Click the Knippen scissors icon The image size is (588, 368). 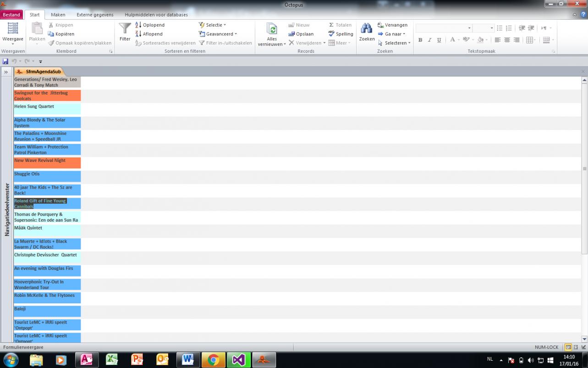[x=51, y=25]
